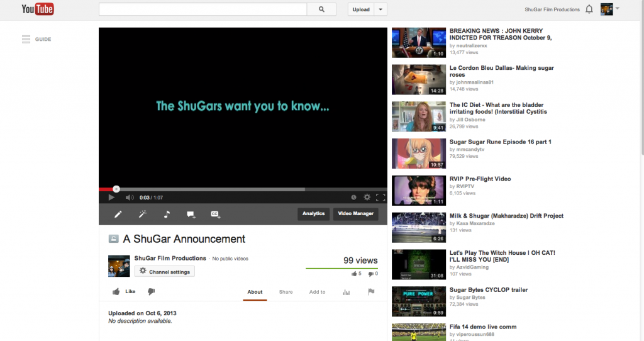The height and width of the screenshot is (341, 644).
Task: Open the notifications bell
Action: [x=589, y=9]
